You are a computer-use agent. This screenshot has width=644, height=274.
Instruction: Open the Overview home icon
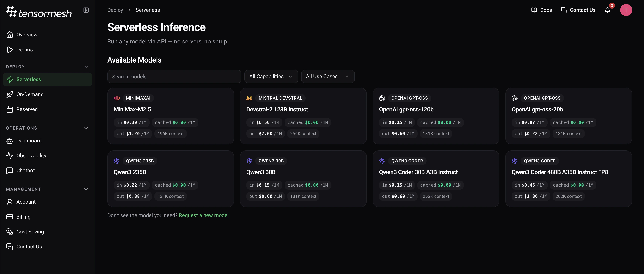pos(10,35)
